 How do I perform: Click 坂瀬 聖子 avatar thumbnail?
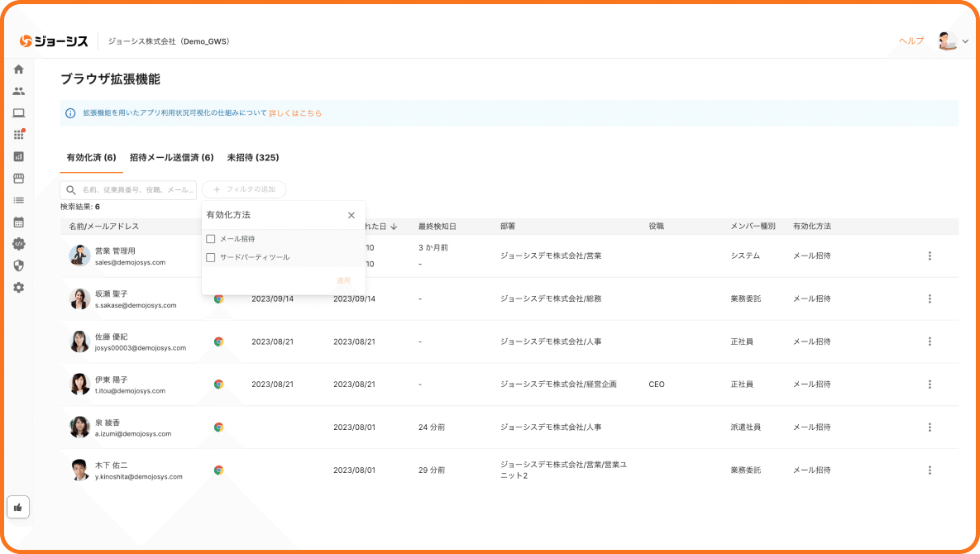coord(79,299)
